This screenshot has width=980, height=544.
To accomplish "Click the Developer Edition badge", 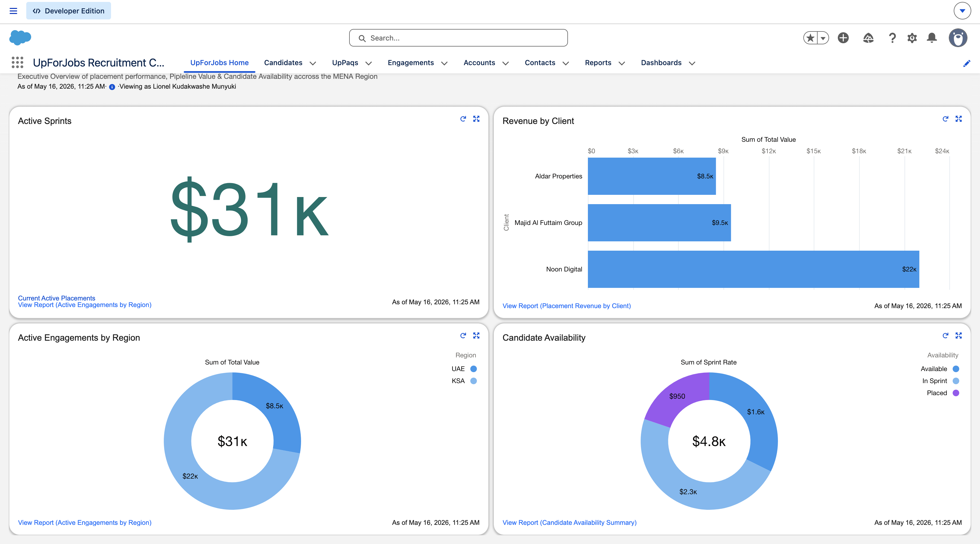I will click(68, 11).
